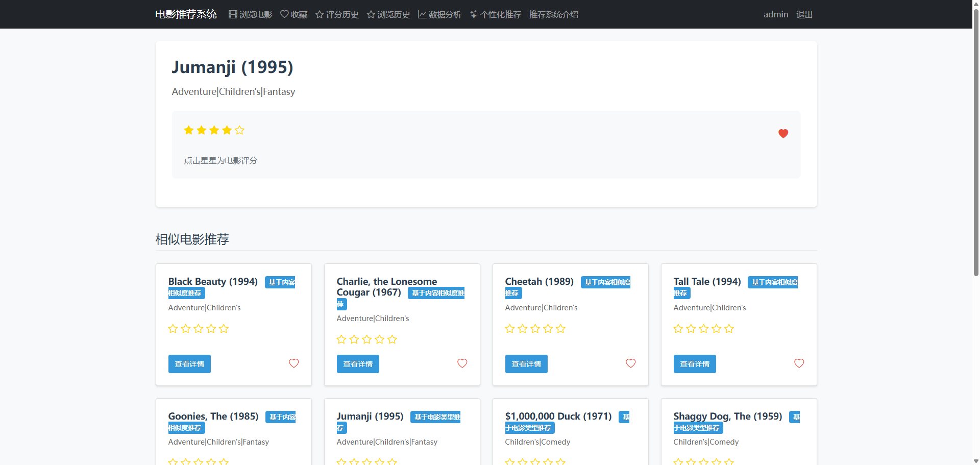This screenshot has height=465, width=980.
Task: Click the 基于内容相似度推荐 badge on Tall Tale
Action: (773, 282)
